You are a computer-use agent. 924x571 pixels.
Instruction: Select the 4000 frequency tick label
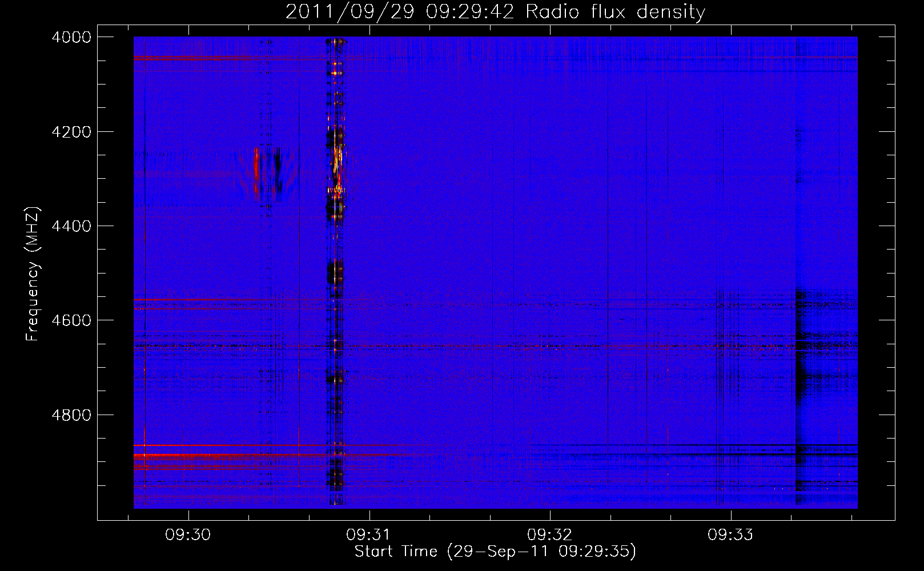pos(71,37)
